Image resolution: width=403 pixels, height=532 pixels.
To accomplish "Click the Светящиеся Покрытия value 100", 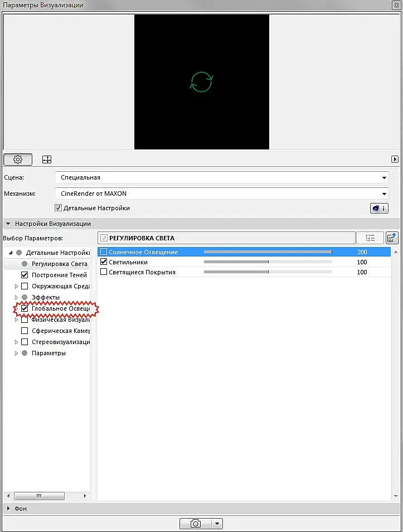I will [362, 272].
